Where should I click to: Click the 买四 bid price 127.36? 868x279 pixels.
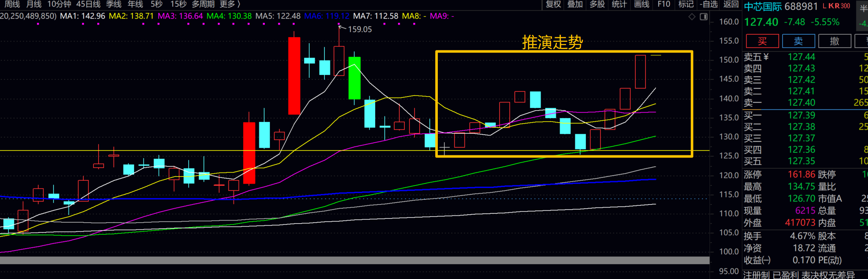tap(801, 149)
